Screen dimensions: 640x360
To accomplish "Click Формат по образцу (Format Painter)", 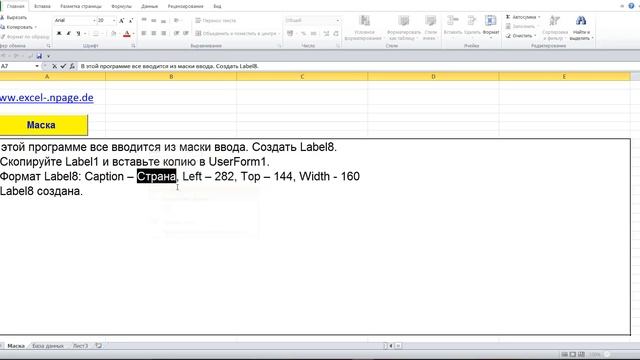I will [x=25, y=36].
